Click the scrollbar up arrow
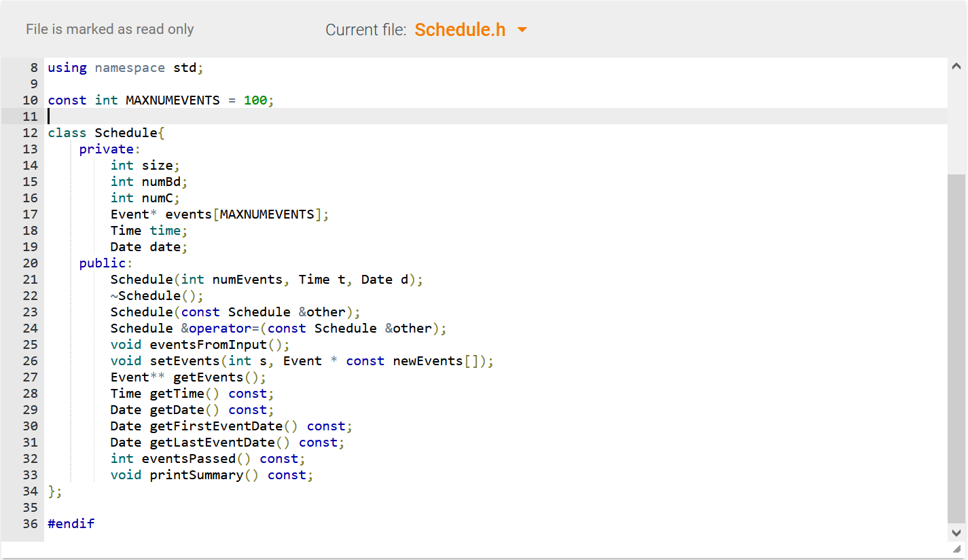The width and height of the screenshot is (968, 560). coord(956,65)
